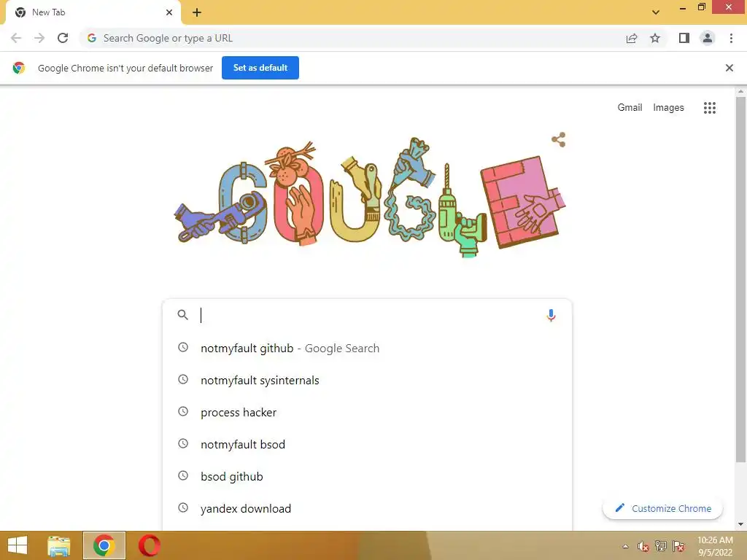Screen dimensions: 747x560
Task: Select suggestion process hacker
Action: (367, 413)
